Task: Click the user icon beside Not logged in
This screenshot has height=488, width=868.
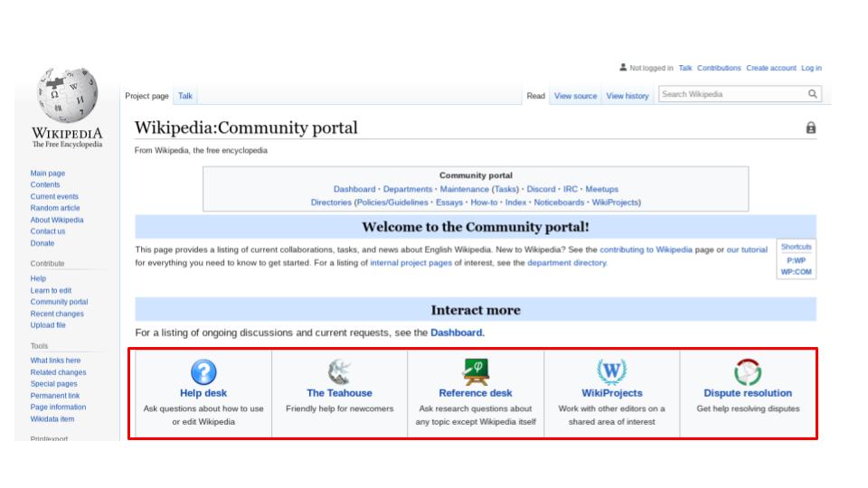Action: click(623, 68)
